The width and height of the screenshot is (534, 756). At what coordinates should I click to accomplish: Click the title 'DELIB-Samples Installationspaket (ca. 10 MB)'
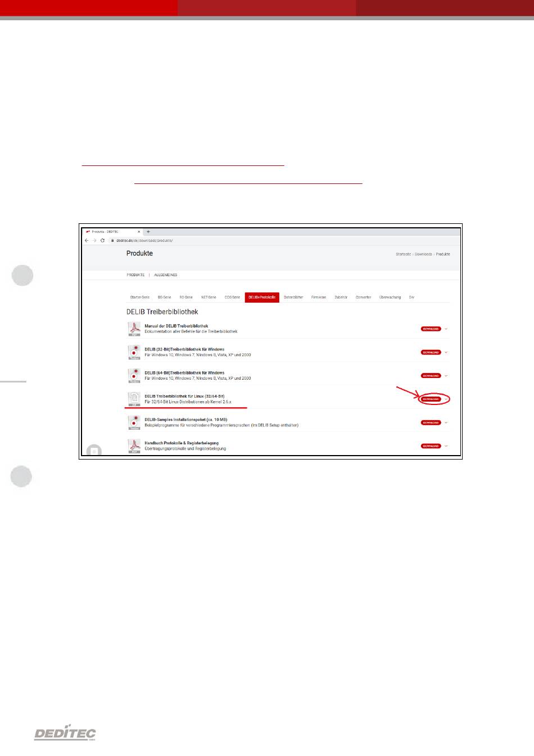point(185,420)
